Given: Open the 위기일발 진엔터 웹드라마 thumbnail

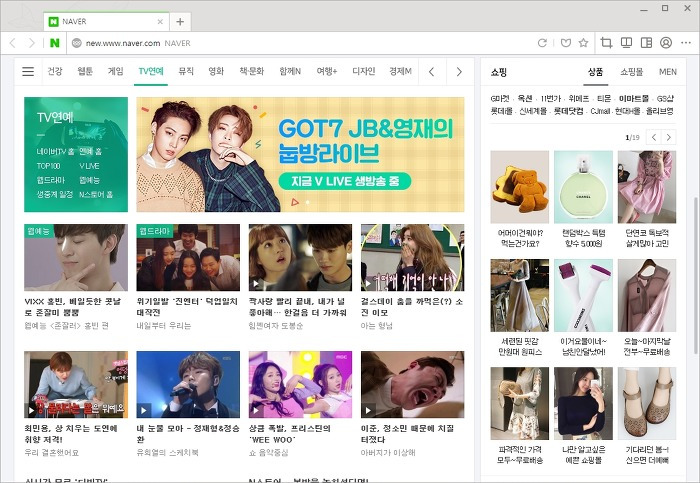Looking at the screenshot, I should coord(188,258).
